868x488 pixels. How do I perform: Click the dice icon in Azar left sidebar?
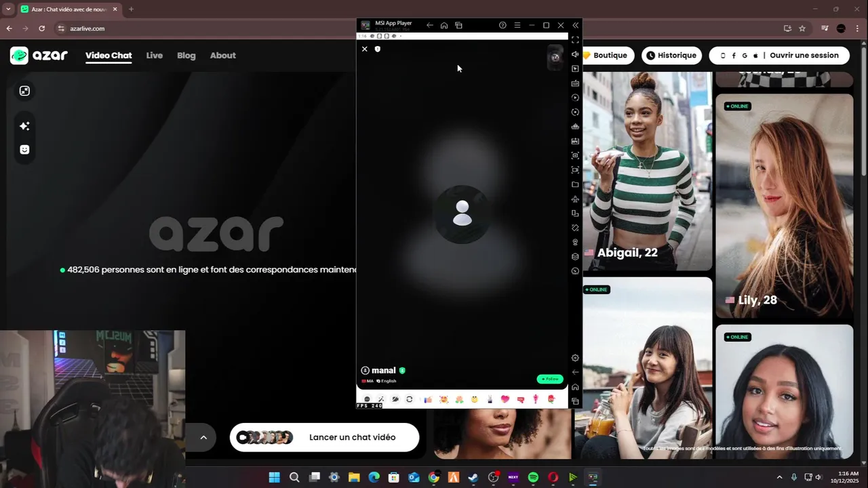tap(24, 91)
